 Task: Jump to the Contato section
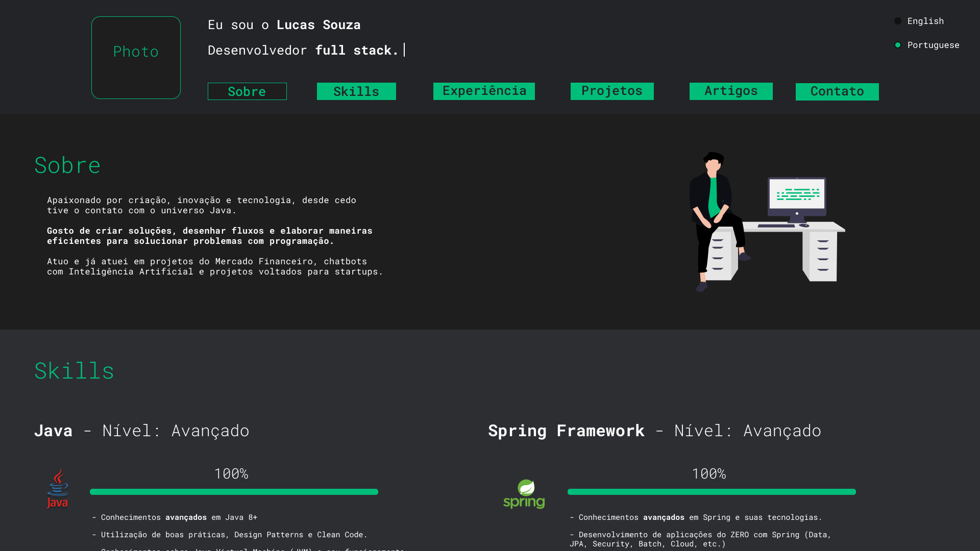pyautogui.click(x=837, y=91)
